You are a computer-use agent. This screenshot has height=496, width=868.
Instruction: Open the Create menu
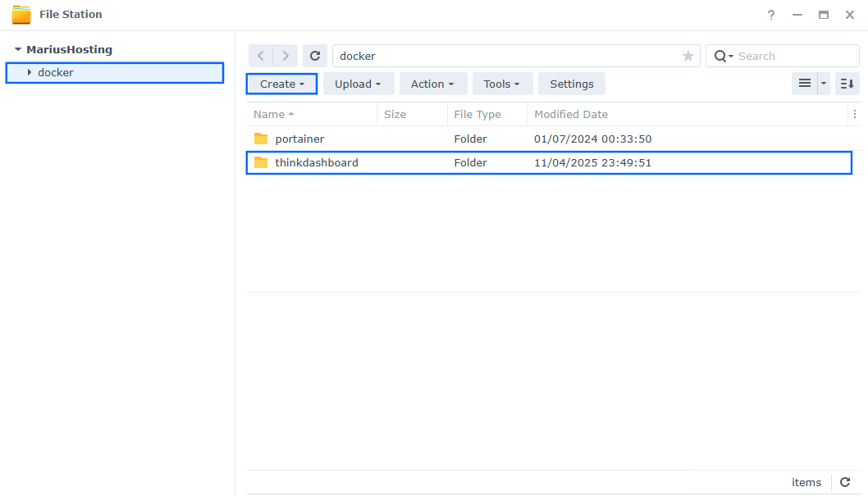point(281,83)
